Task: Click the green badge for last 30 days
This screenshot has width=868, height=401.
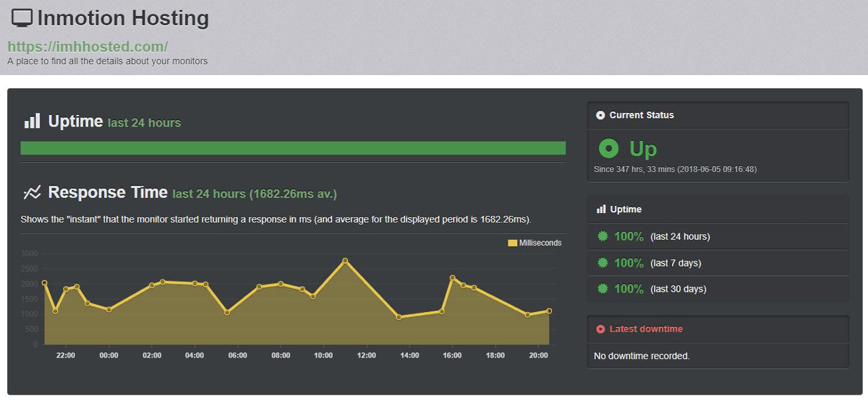Action: click(603, 289)
